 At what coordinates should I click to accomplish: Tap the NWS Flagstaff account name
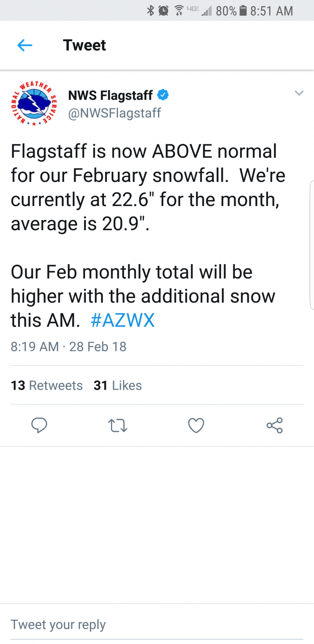(110, 95)
